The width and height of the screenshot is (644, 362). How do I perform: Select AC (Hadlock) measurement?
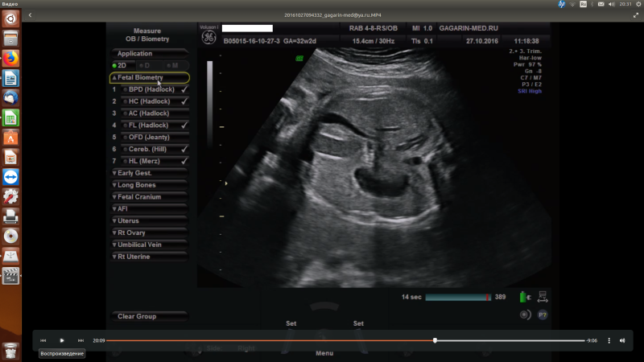pos(155,113)
